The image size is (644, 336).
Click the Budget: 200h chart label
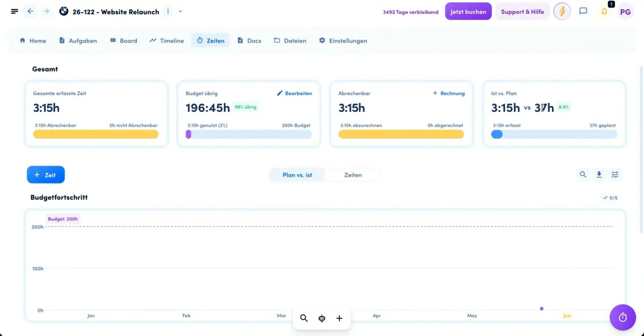point(63,219)
